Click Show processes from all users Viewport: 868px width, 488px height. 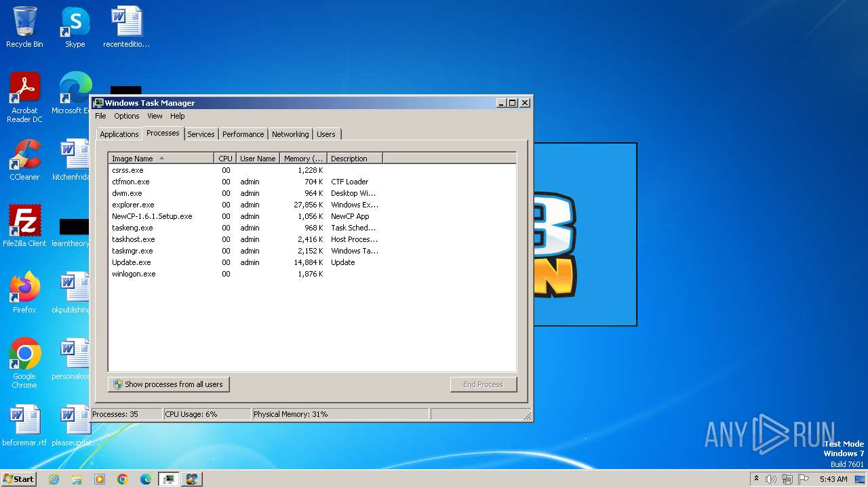[x=168, y=384]
